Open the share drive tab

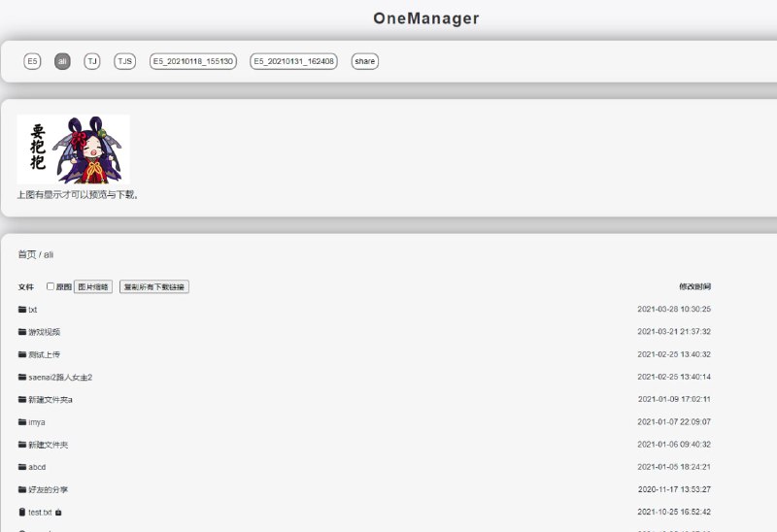pos(365,61)
